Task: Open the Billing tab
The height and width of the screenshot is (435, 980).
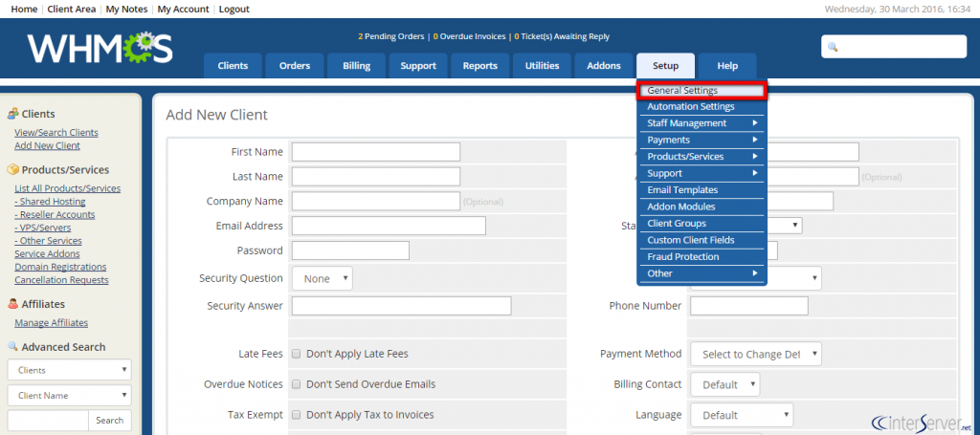Action: tap(356, 66)
